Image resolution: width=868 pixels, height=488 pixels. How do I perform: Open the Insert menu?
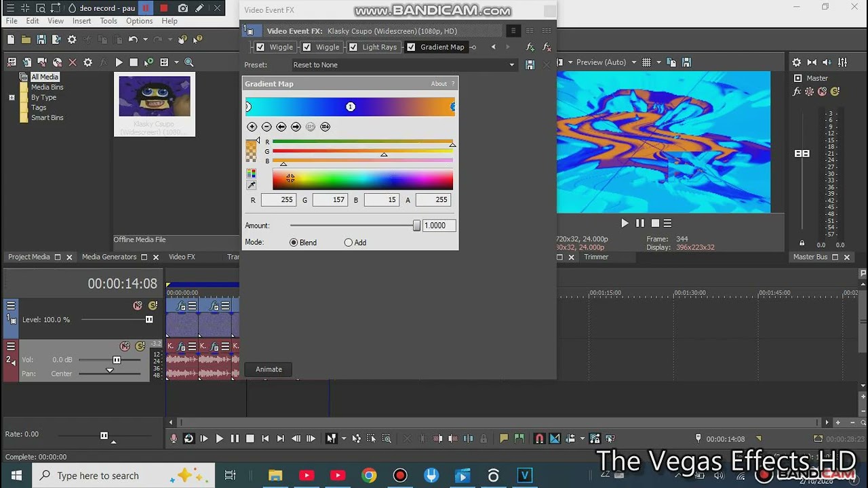coord(81,21)
